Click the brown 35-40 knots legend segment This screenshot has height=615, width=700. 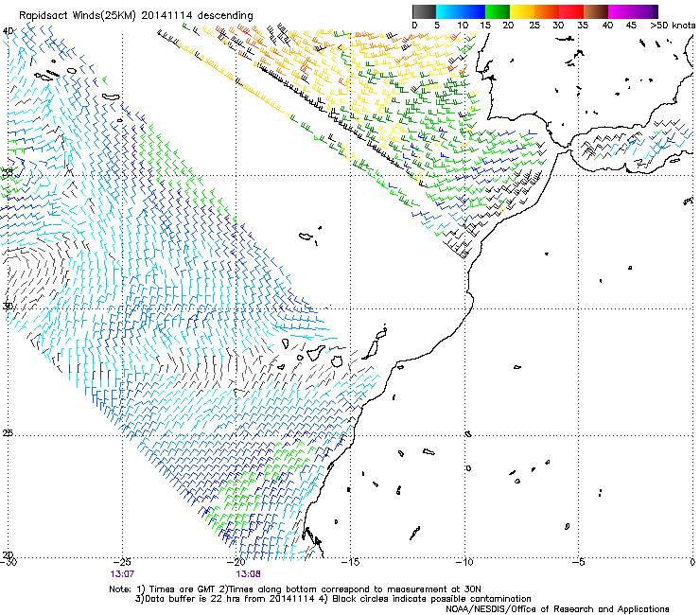596,11
